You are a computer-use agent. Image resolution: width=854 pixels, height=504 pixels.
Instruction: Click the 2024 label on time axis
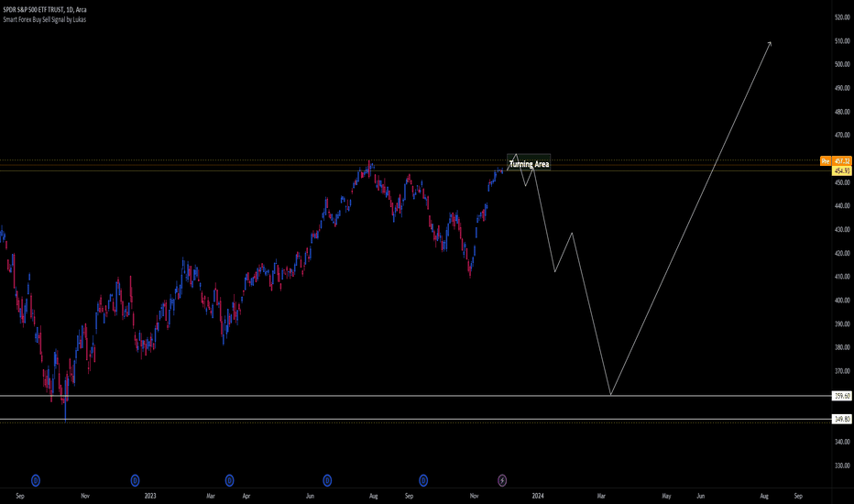(x=538, y=496)
